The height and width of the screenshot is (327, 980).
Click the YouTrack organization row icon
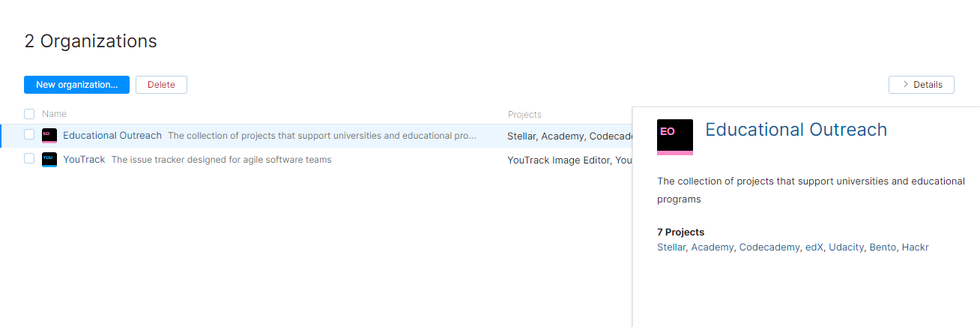pyautogui.click(x=49, y=159)
